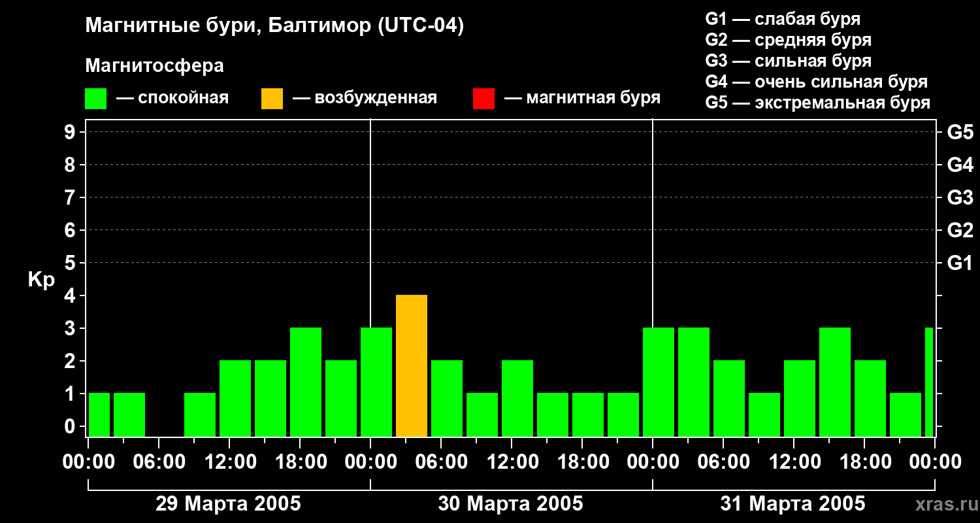Click the "31 Марта 2005" date label
Image resolution: width=980 pixels, height=523 pixels.
click(792, 503)
